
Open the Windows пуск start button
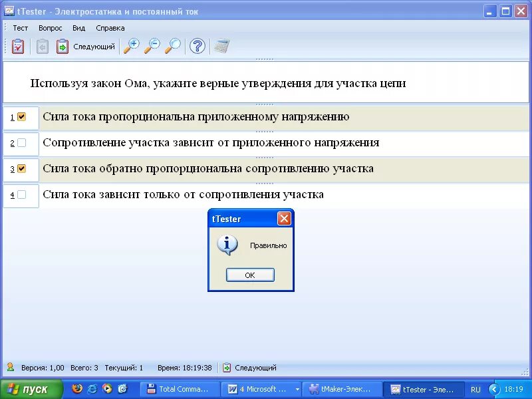[x=31, y=389]
